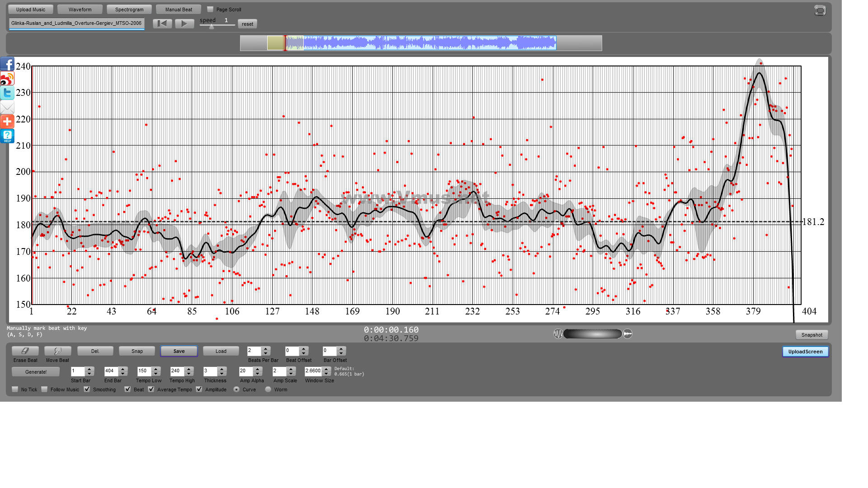The image size is (868, 488).
Task: Increment the End Bar stepper arrow
Action: [x=123, y=369]
